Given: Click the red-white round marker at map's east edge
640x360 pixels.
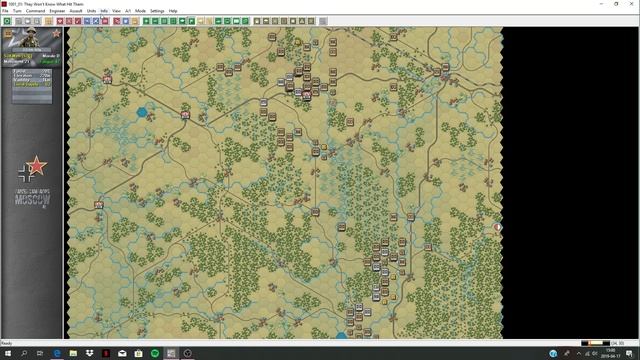Looking at the screenshot, I should point(497,227).
